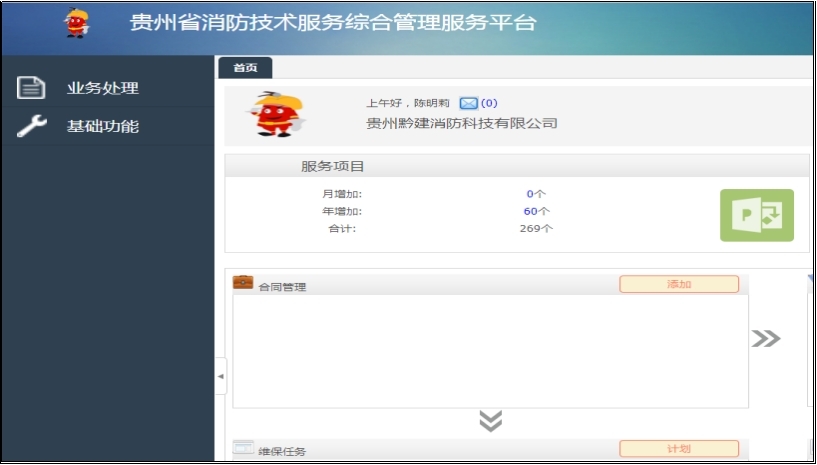Click the 计划 button in 维保任务
Viewport: 817px width, 465px height.
click(679, 449)
